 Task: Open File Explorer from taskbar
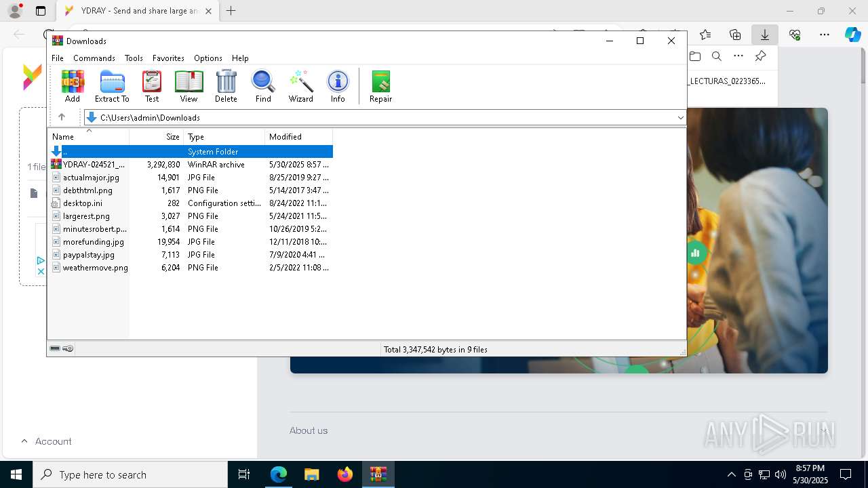click(312, 474)
